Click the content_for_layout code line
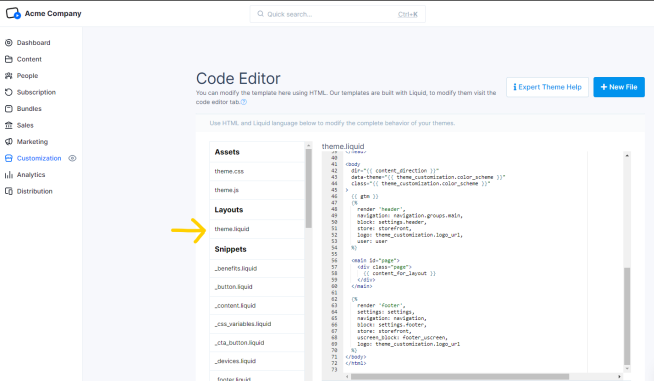654x381 pixels. pos(399,273)
